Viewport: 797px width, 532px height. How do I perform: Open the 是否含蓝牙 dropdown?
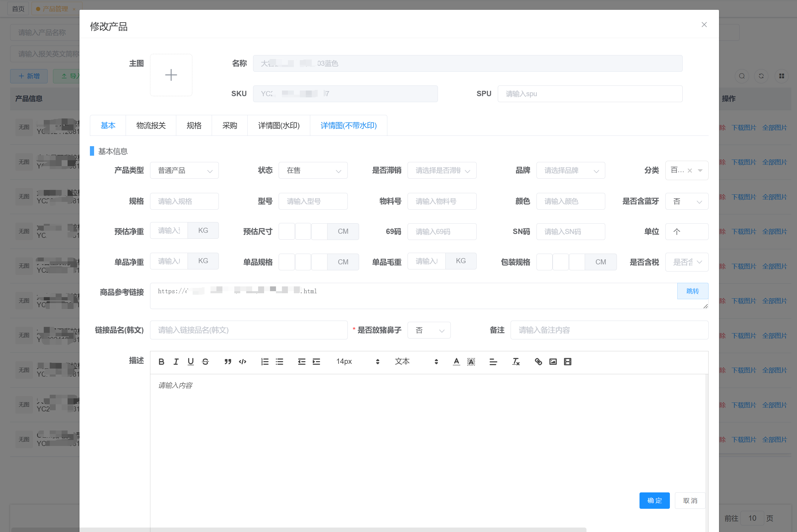(x=686, y=202)
